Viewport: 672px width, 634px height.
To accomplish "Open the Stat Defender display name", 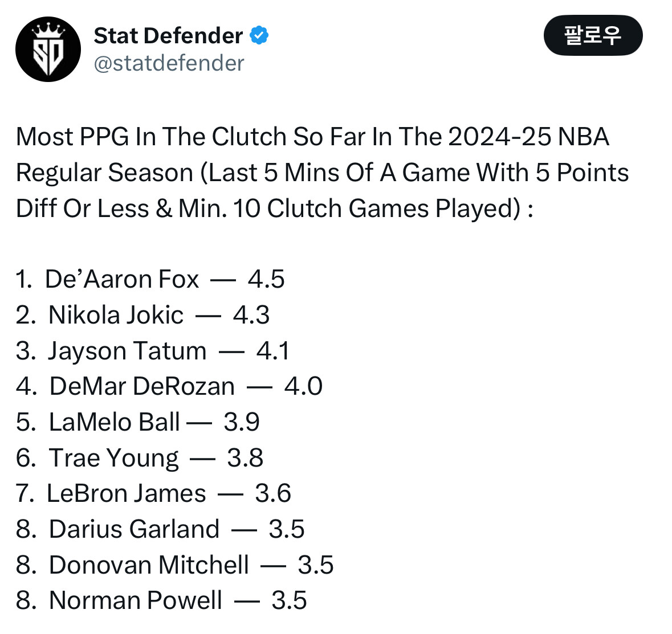I will [168, 35].
